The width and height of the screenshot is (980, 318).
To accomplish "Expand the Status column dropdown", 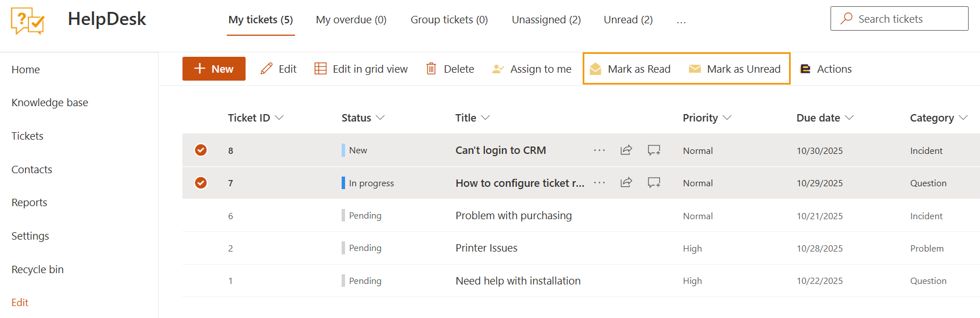I will pyautogui.click(x=380, y=118).
